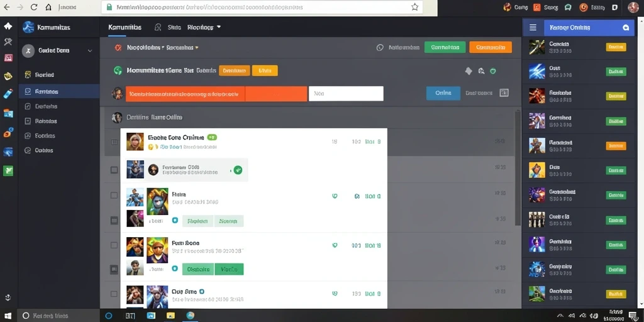Open the yellow tag icon in the left rail
Screen dimensions: 644x322
8,76
